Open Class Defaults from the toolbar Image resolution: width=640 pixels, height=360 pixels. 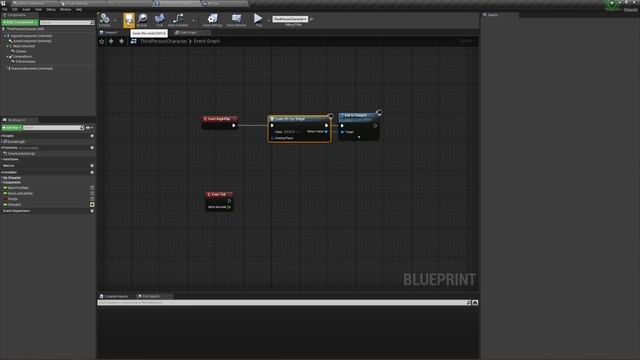236,20
